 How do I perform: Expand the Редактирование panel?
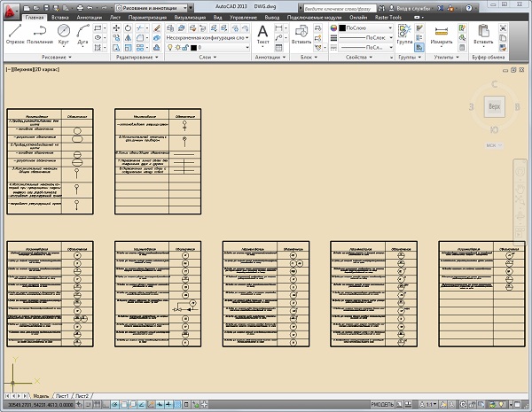(x=137, y=57)
